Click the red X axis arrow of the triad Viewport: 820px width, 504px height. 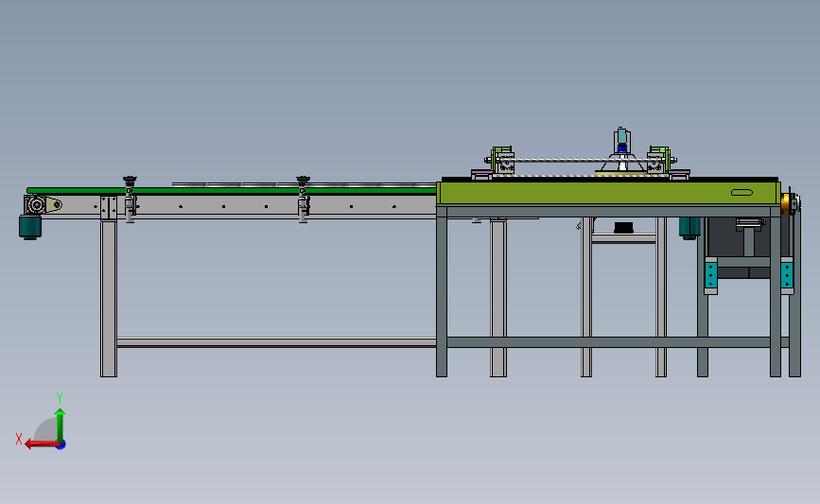41,443
